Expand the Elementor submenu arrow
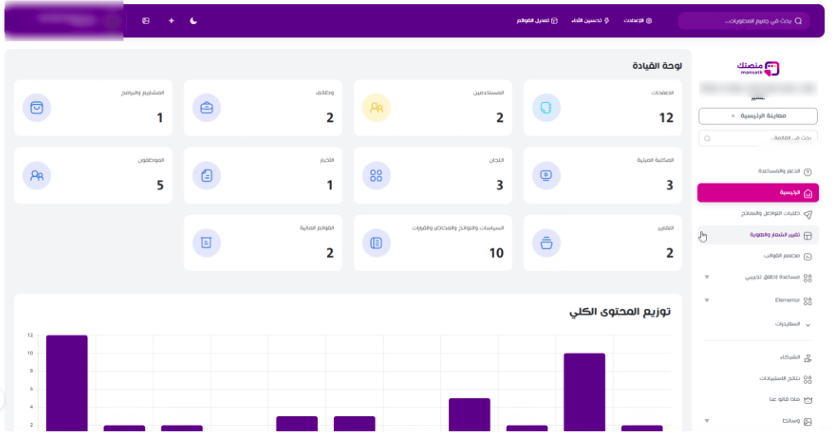 [707, 301]
